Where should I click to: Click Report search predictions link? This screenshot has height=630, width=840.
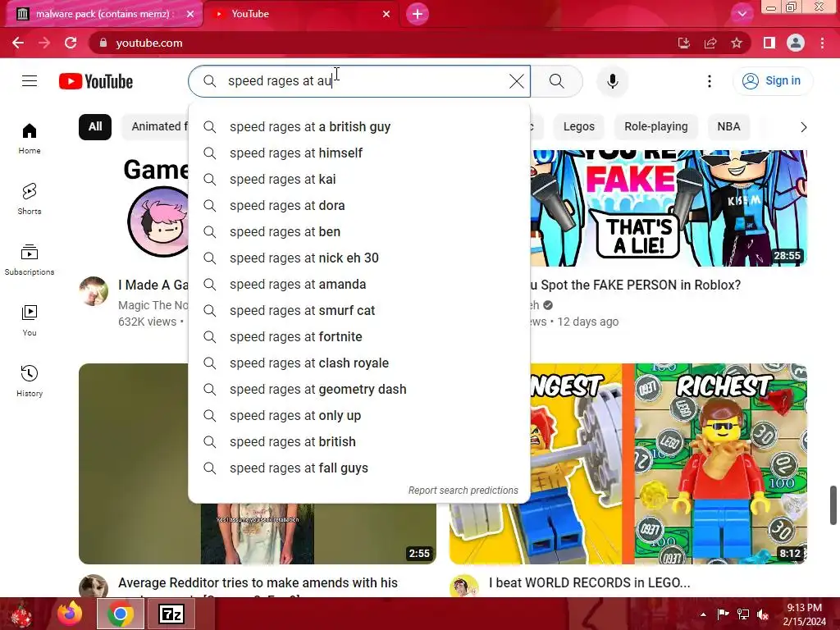(463, 491)
